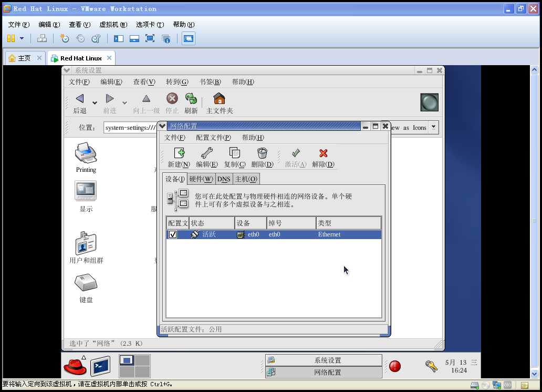Viewport: 542px width, 392px height.
Task: Close the Red Hat Linux VM tab
Action: [109, 58]
